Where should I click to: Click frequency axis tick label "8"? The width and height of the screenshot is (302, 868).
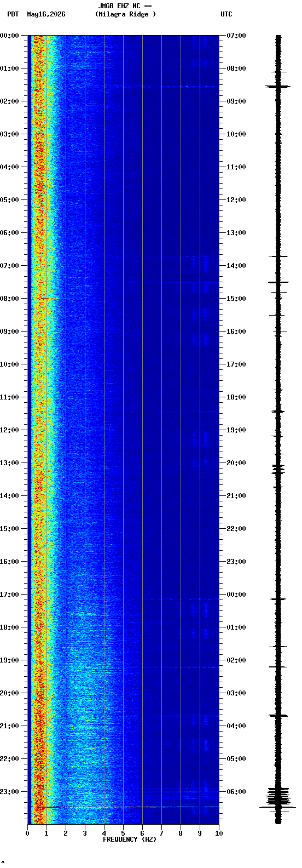(181, 833)
